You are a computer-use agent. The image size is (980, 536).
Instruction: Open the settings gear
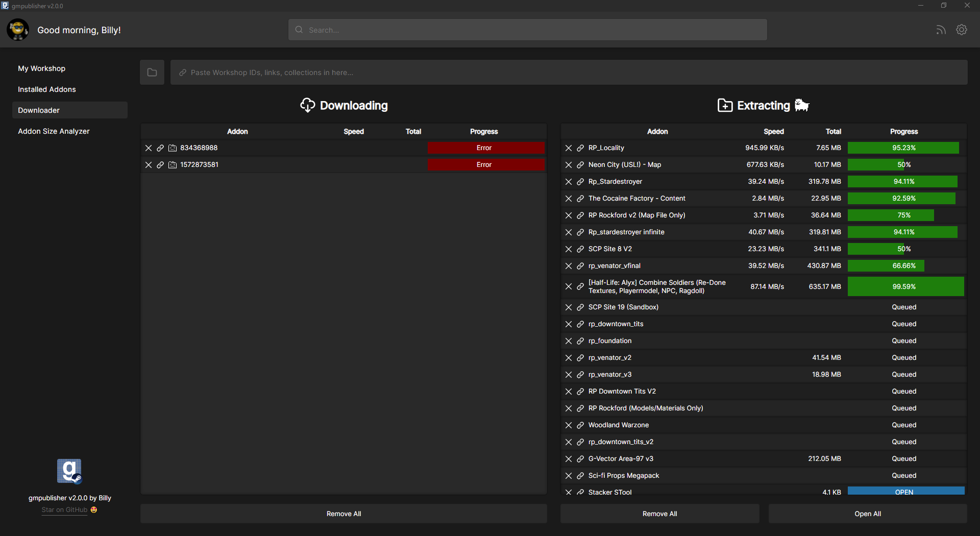point(962,30)
